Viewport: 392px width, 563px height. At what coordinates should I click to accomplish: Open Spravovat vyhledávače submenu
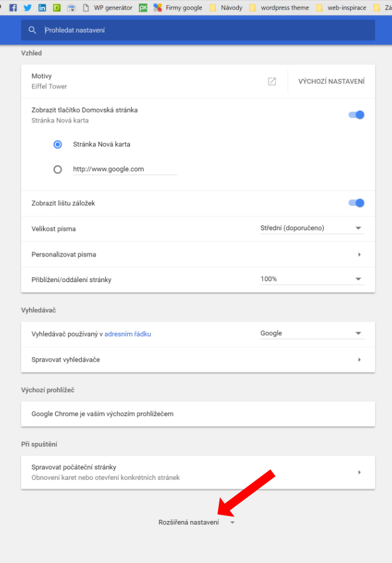point(198,360)
